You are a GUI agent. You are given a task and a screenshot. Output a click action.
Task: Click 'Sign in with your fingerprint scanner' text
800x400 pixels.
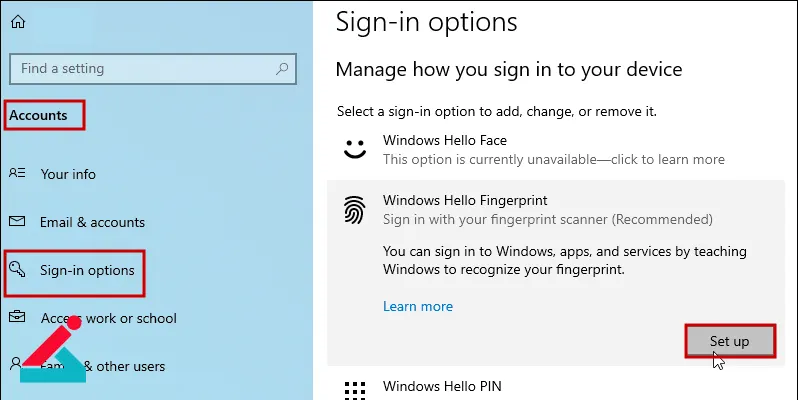(x=547, y=219)
